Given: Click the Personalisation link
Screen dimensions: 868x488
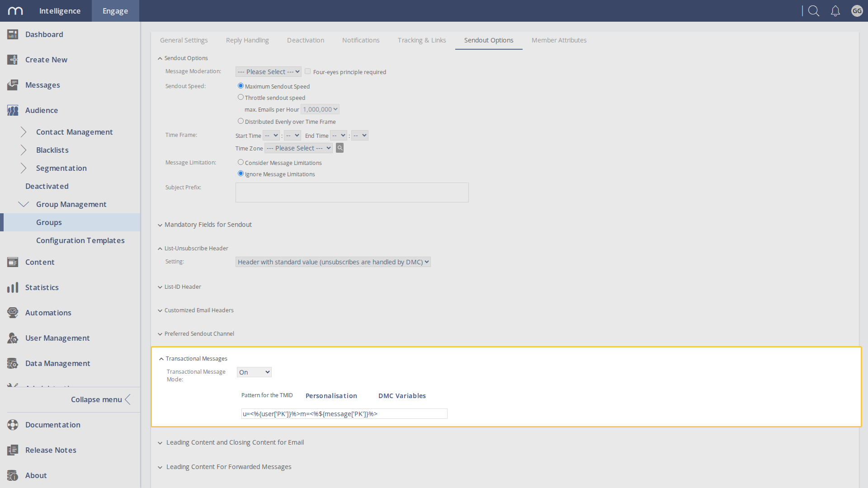Looking at the screenshot, I should tap(331, 396).
